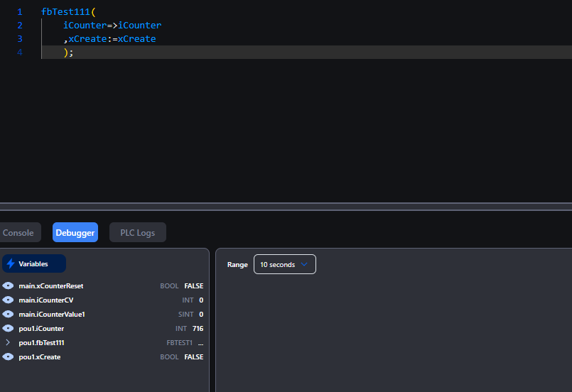
Task: Click the lightning bolt icon beside Variables
Action: click(11, 263)
